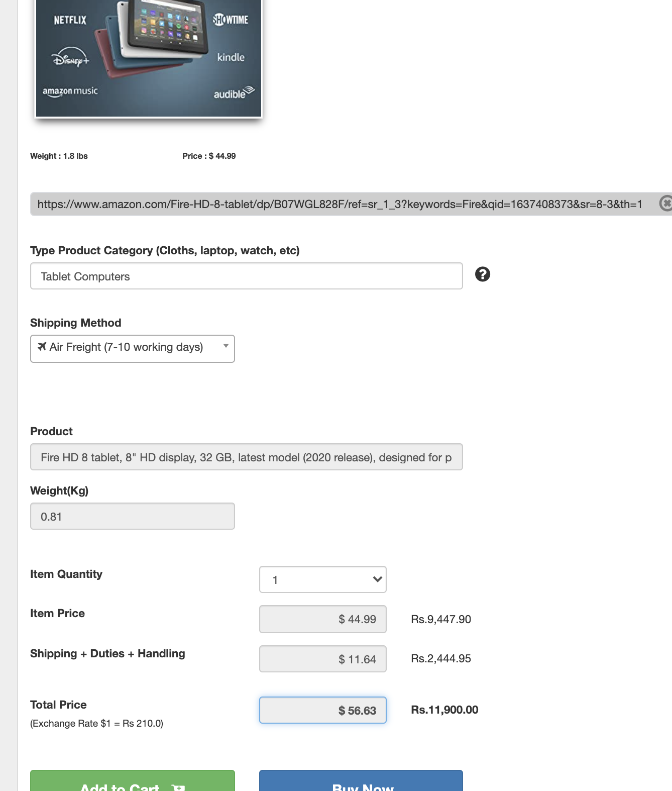Click the Weight(Kg) field showing 0.81

[x=133, y=516]
